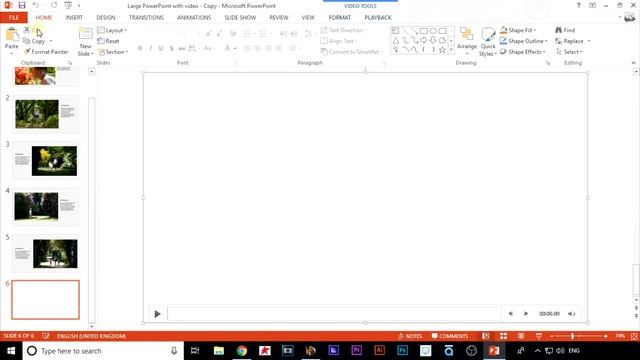The height and width of the screenshot is (360, 640).
Task: Click in the Windows search box
Action: [x=103, y=351]
